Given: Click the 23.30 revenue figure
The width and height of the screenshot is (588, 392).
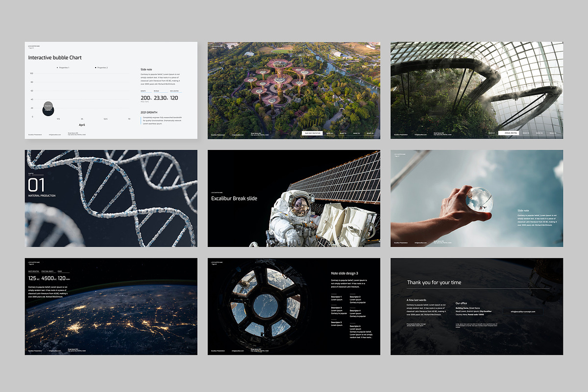Looking at the screenshot, I should point(160,98).
